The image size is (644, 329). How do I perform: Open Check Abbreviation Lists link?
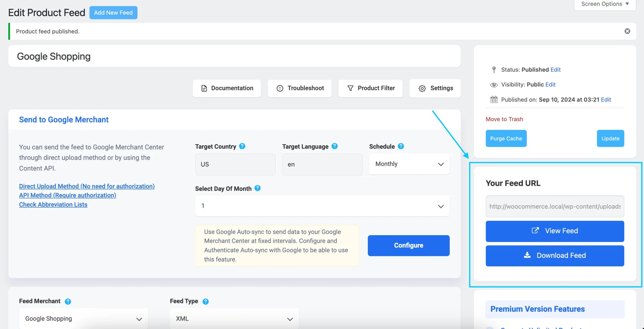tap(53, 204)
